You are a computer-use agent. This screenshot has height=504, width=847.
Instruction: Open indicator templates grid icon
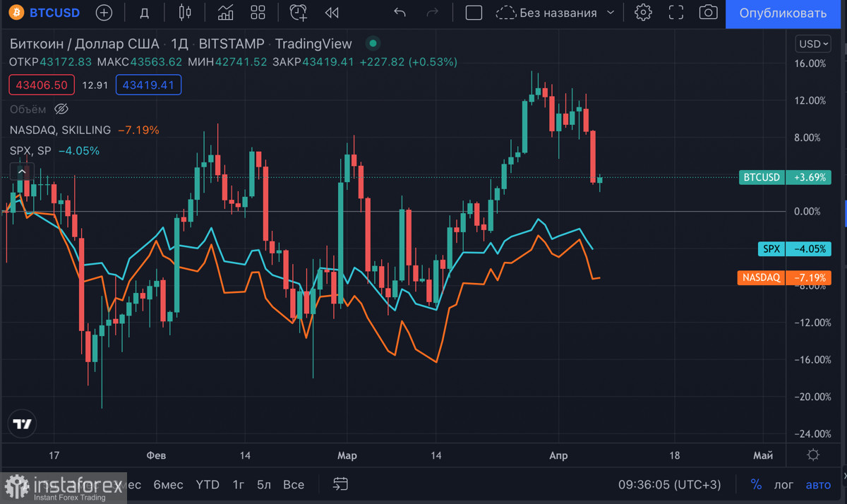pyautogui.click(x=258, y=13)
